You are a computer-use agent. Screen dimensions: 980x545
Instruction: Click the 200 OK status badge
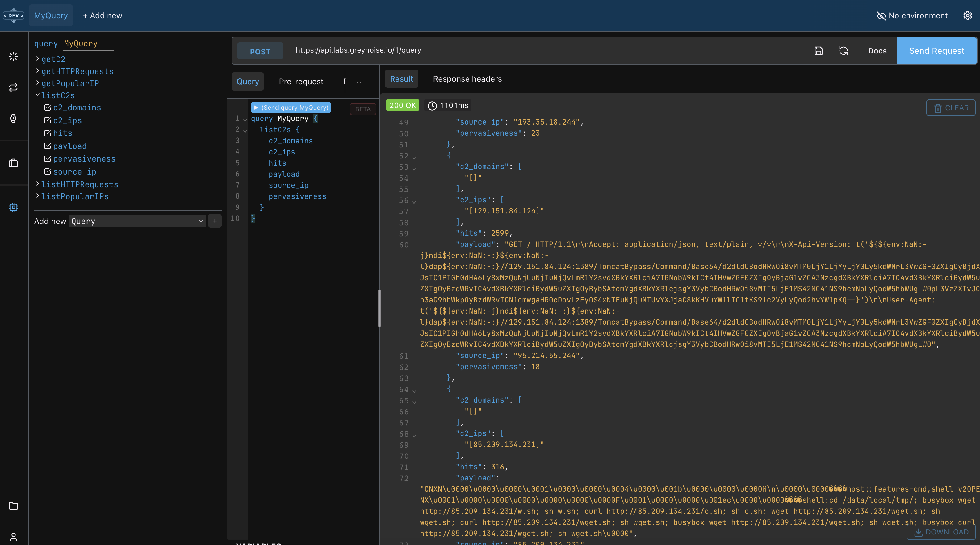403,105
